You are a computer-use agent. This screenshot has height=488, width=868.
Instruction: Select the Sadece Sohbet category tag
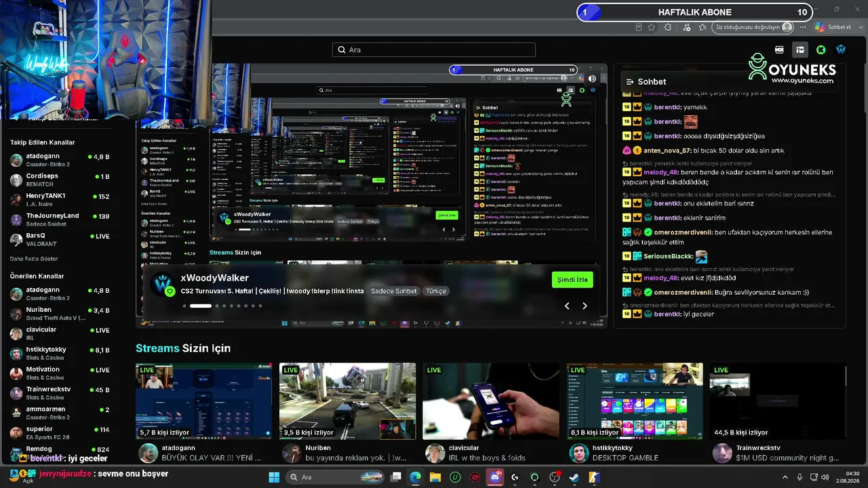pyautogui.click(x=394, y=291)
